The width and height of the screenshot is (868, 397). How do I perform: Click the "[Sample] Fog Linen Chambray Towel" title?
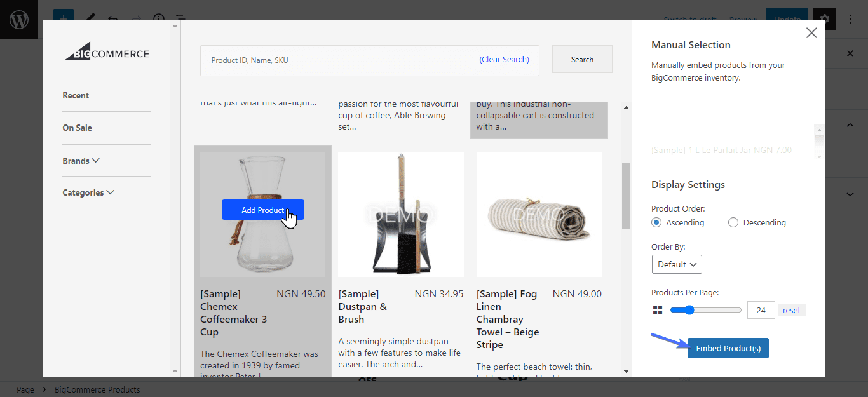pos(508,320)
